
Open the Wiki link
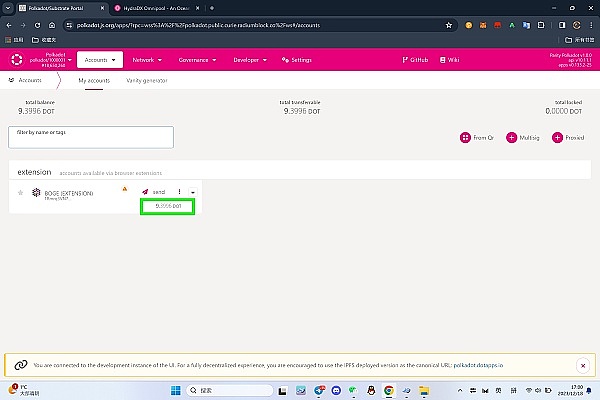(450, 60)
